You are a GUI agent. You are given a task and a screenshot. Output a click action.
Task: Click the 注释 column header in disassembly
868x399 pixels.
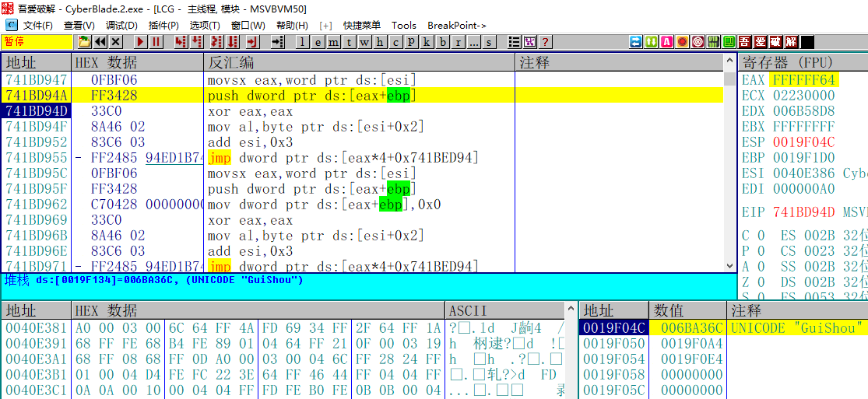point(618,62)
